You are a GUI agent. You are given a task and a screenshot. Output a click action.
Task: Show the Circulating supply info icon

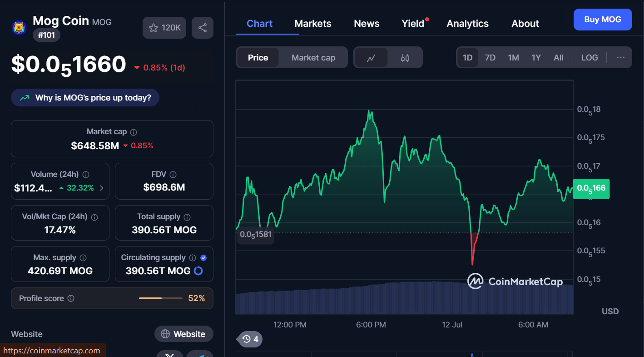click(193, 258)
